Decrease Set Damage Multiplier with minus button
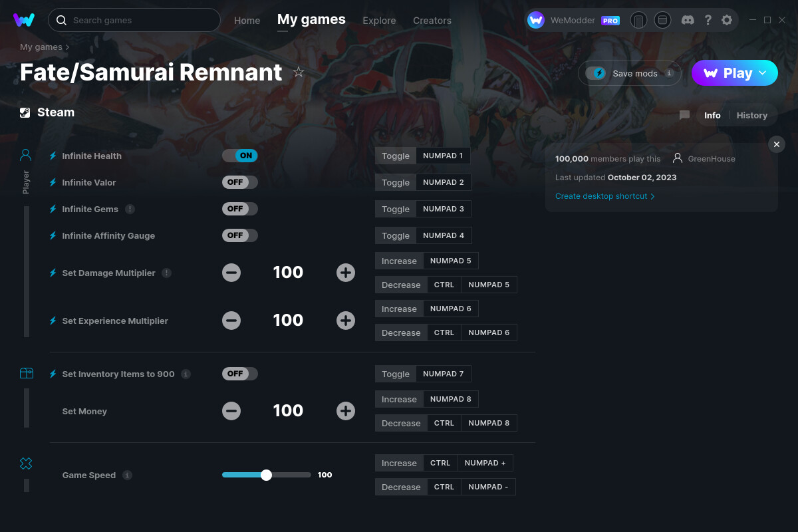This screenshot has height=532, width=798. (231, 273)
